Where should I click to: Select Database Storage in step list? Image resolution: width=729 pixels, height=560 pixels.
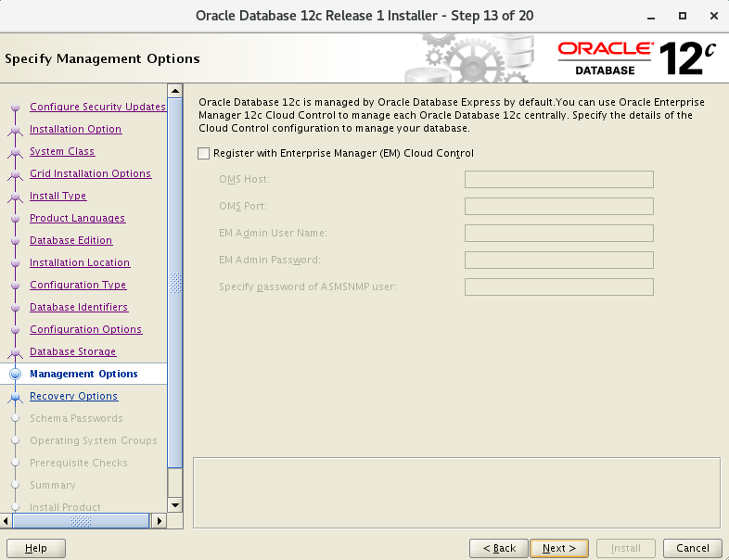(72, 351)
